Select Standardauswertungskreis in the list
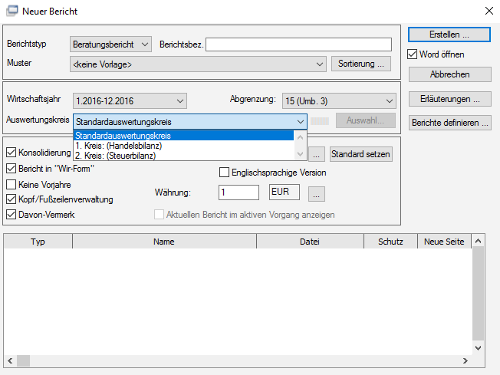Viewport: 500px width, 375px height. (184, 135)
